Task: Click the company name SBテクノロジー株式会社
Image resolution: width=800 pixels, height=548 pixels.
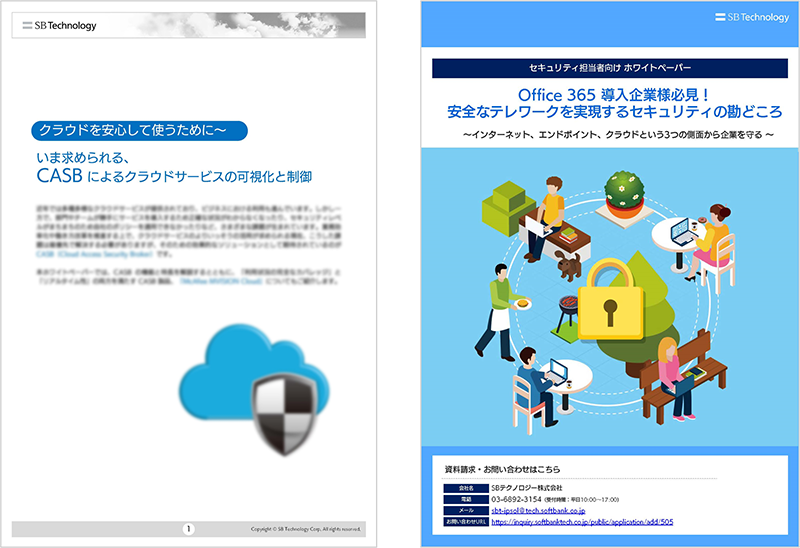Action: click(527, 488)
